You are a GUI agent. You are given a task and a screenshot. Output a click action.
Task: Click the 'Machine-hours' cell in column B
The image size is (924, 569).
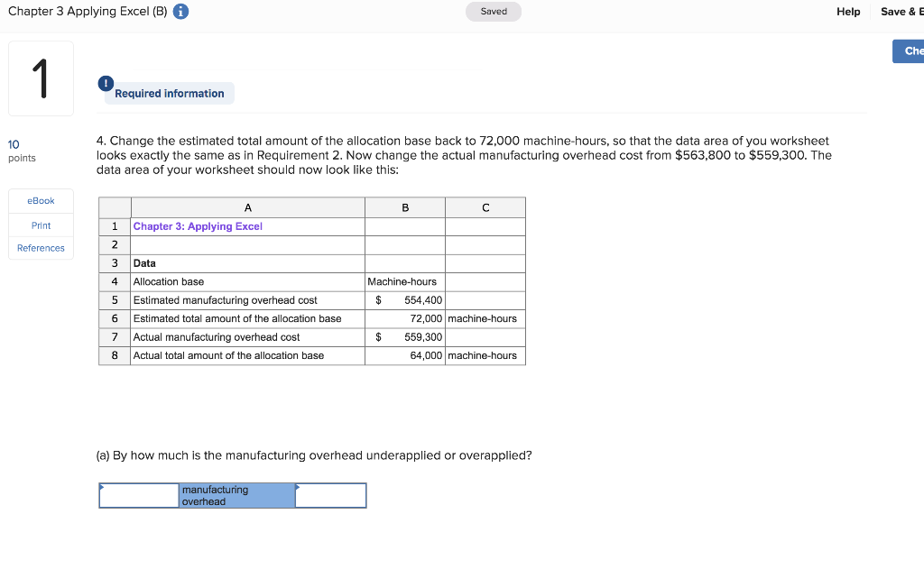point(405,282)
